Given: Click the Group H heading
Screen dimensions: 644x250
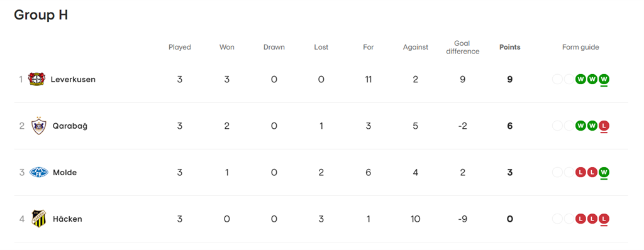Looking at the screenshot, I should 41,15.
